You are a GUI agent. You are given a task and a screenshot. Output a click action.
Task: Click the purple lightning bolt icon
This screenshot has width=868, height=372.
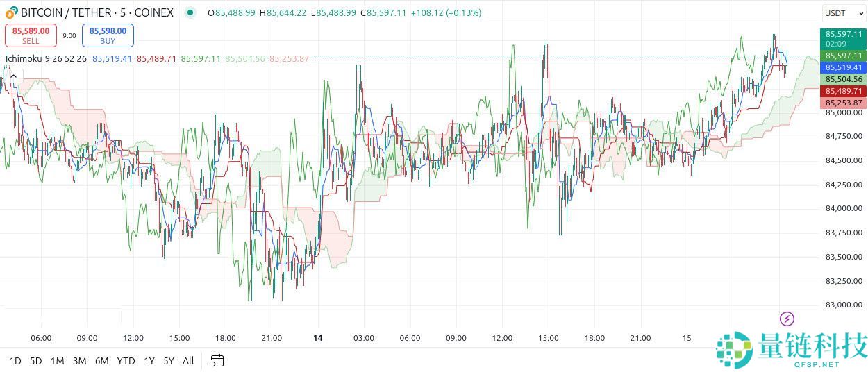tap(787, 319)
